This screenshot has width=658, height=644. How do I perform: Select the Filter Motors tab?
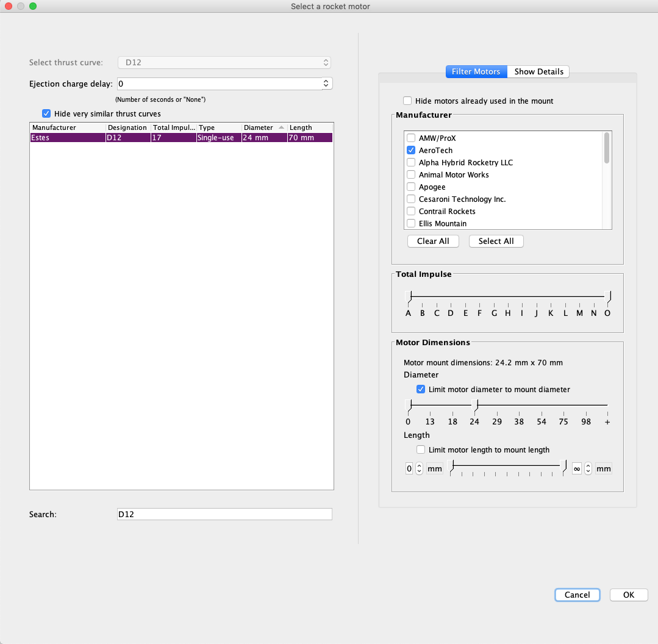tap(476, 71)
